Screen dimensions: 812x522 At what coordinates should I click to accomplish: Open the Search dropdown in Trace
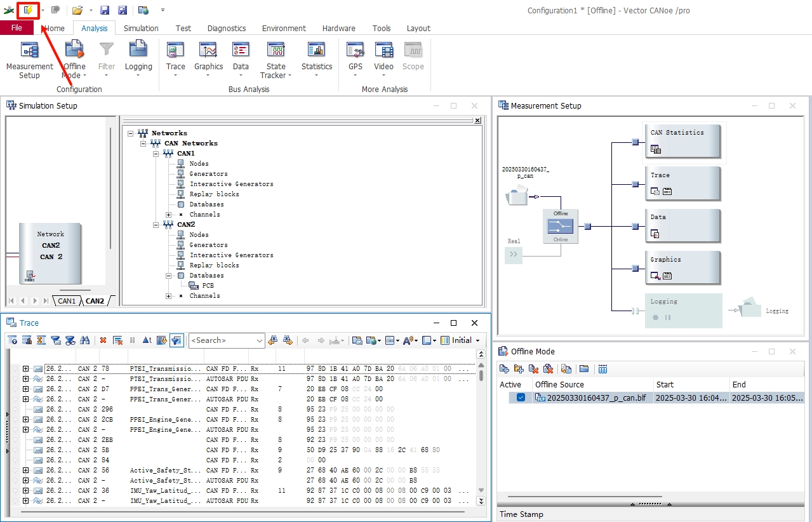coord(259,341)
